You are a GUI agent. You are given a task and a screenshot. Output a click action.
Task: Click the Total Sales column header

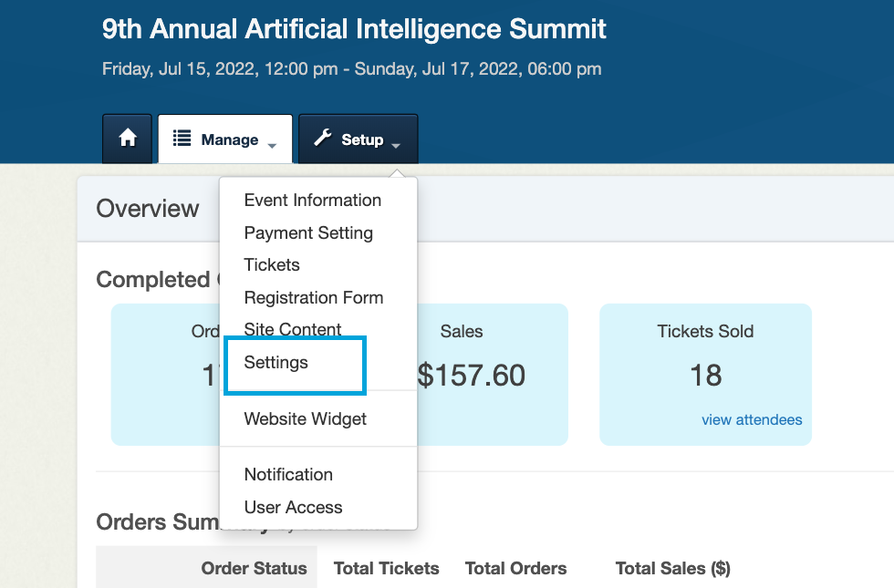[x=673, y=568]
